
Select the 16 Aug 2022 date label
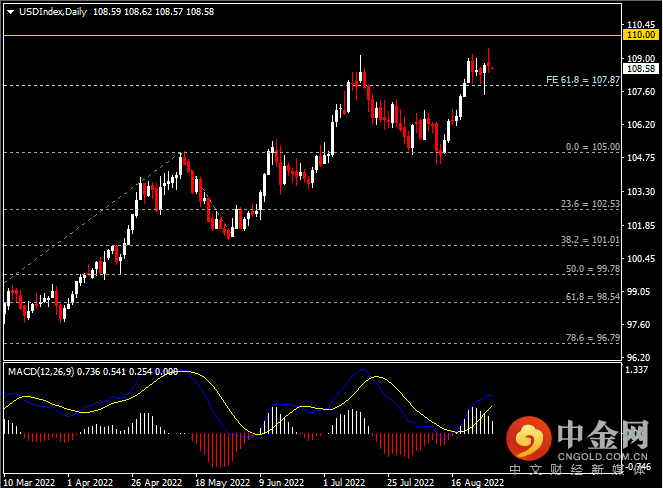click(477, 483)
